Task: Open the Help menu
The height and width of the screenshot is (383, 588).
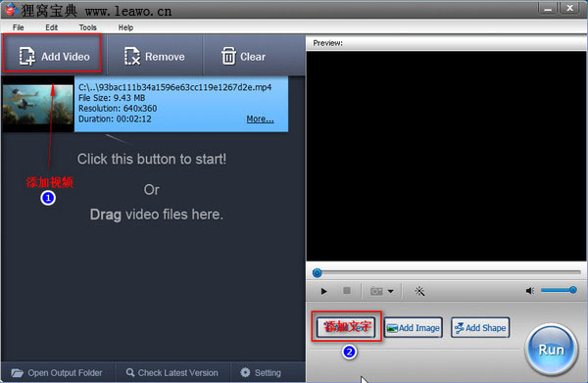Action: coord(125,27)
